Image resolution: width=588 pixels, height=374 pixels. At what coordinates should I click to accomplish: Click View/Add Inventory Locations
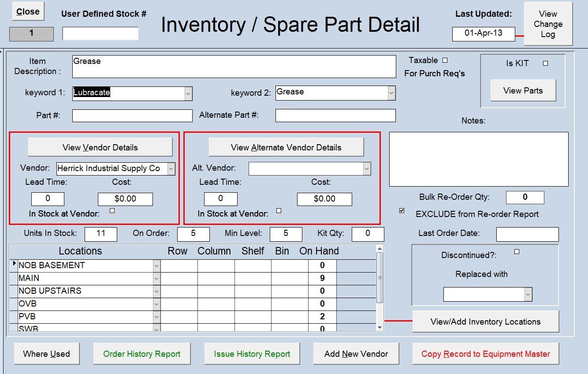point(485,322)
